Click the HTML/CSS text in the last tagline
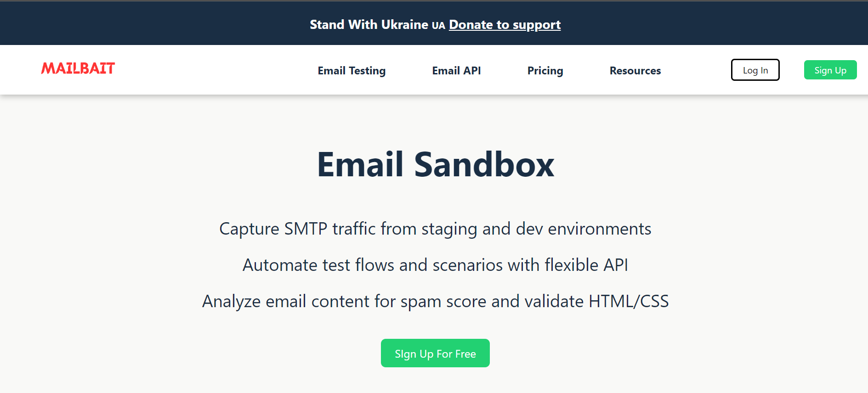868x393 pixels. click(629, 302)
